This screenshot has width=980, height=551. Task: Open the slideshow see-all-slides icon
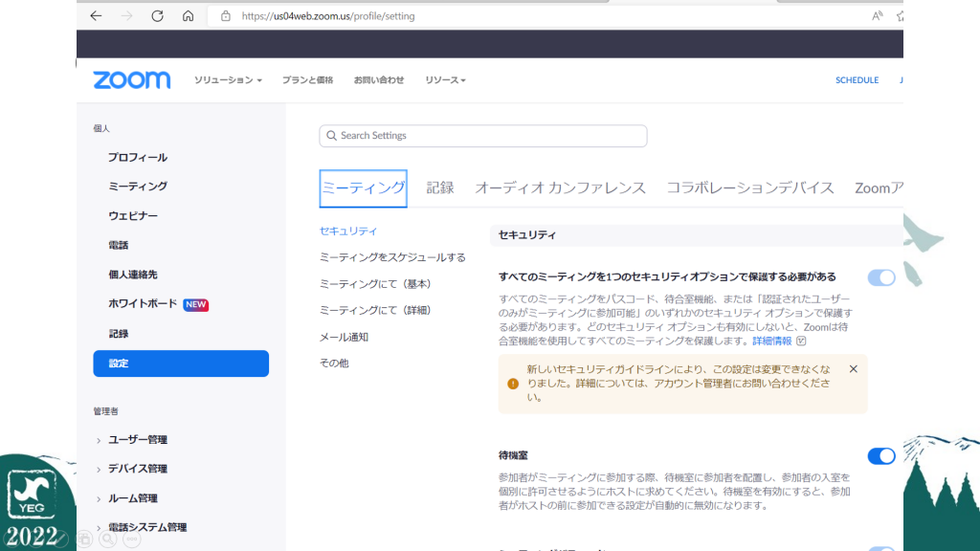84,539
